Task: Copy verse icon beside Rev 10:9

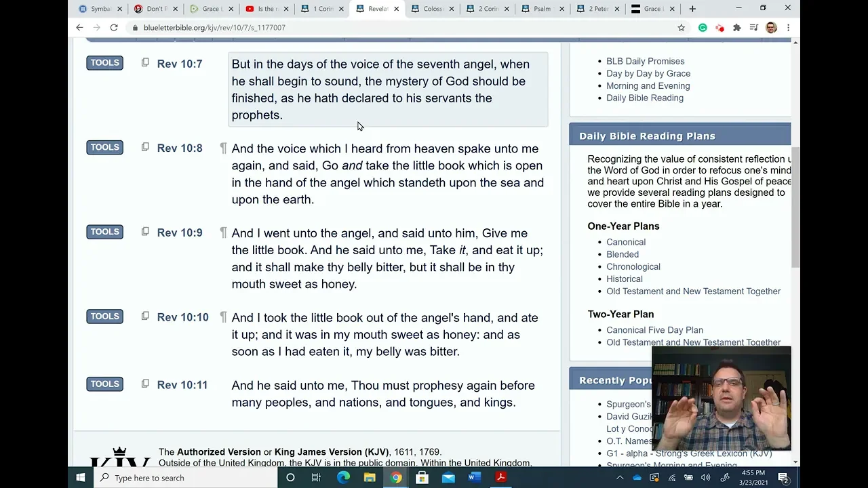Action: [x=145, y=232]
